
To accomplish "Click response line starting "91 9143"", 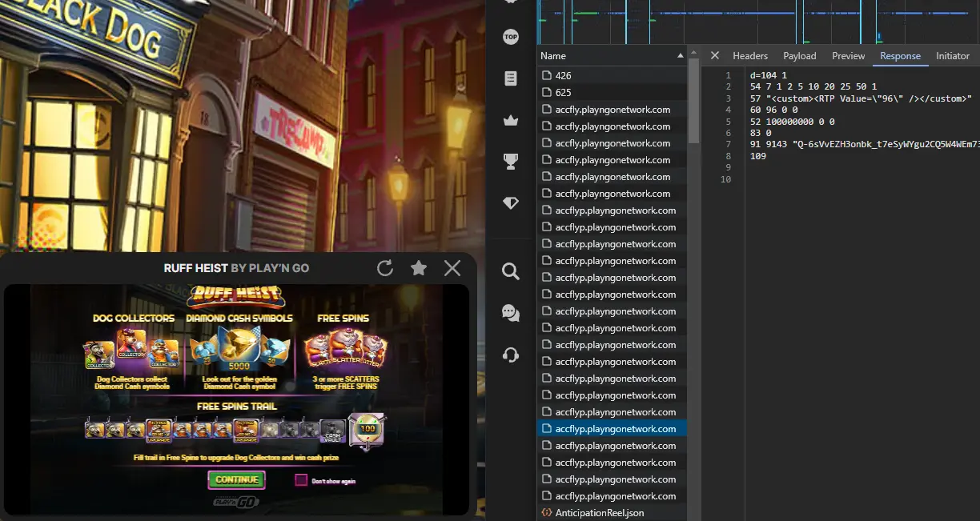I will (865, 145).
